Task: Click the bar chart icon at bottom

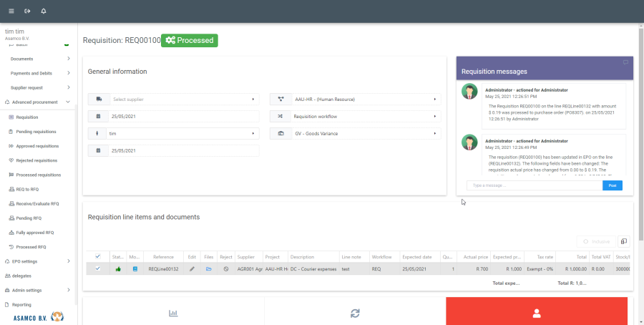Action: pyautogui.click(x=173, y=313)
